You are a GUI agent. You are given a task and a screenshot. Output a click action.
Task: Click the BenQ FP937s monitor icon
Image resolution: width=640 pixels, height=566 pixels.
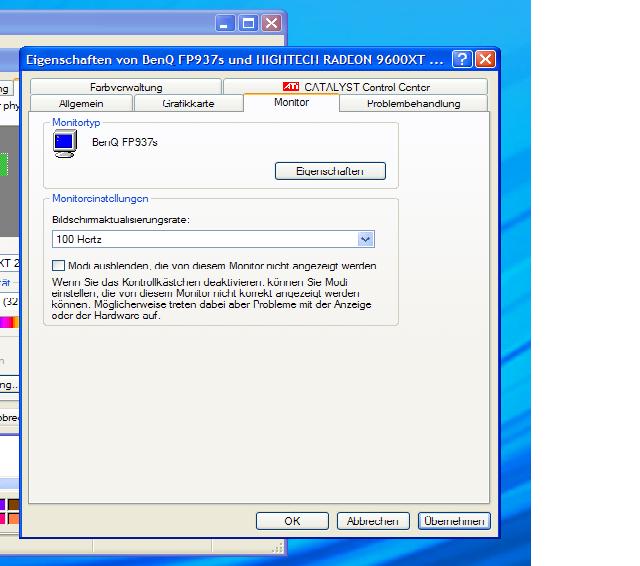click(x=65, y=144)
